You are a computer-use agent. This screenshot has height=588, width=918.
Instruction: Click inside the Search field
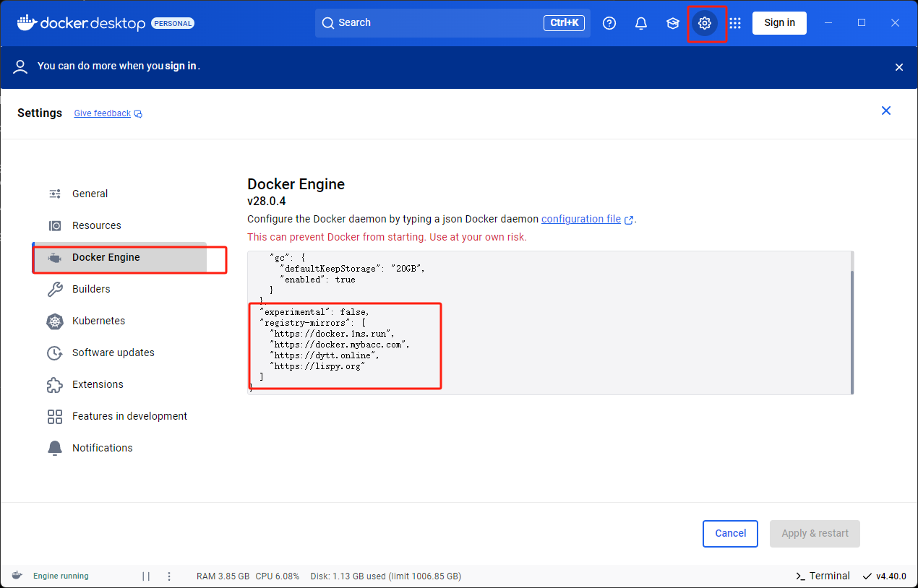tap(452, 23)
